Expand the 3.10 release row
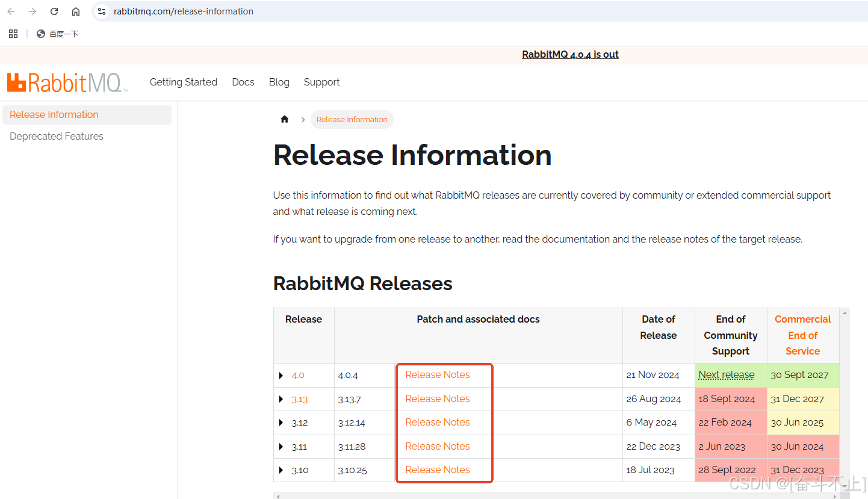This screenshot has width=868, height=499. pyautogui.click(x=281, y=470)
